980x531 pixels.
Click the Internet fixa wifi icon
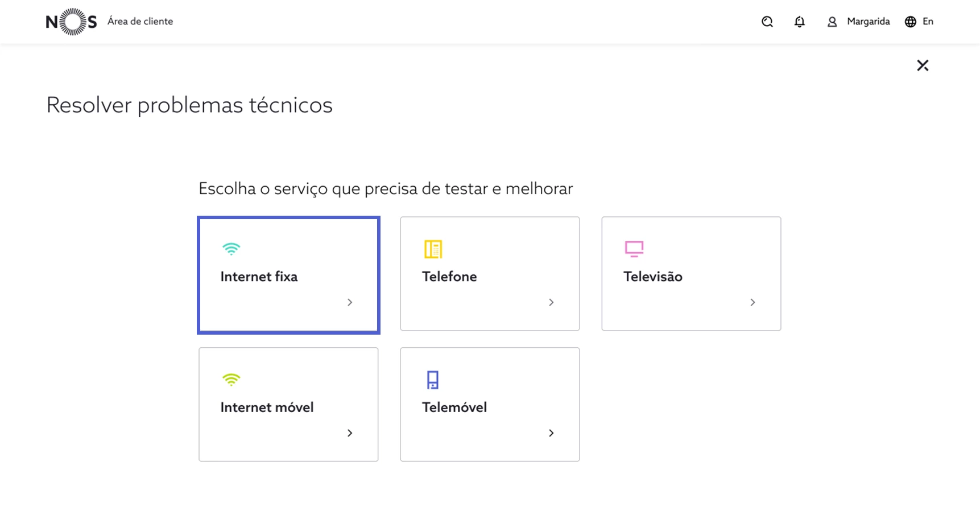(231, 249)
